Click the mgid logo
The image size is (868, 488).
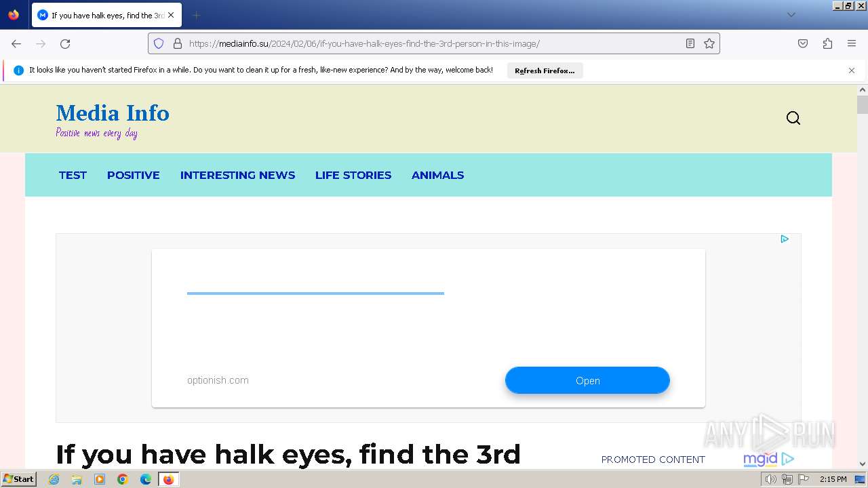pos(768,459)
